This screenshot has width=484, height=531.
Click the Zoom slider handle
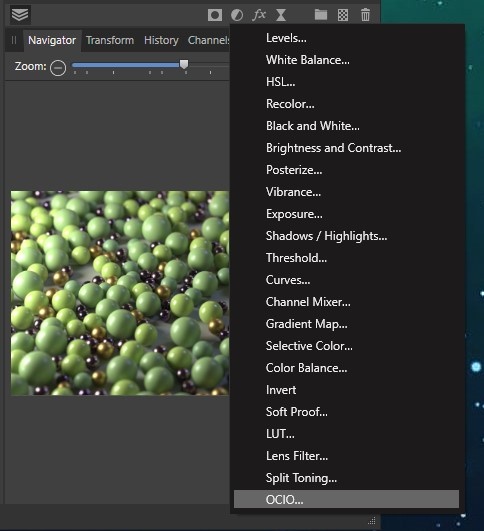tap(184, 64)
